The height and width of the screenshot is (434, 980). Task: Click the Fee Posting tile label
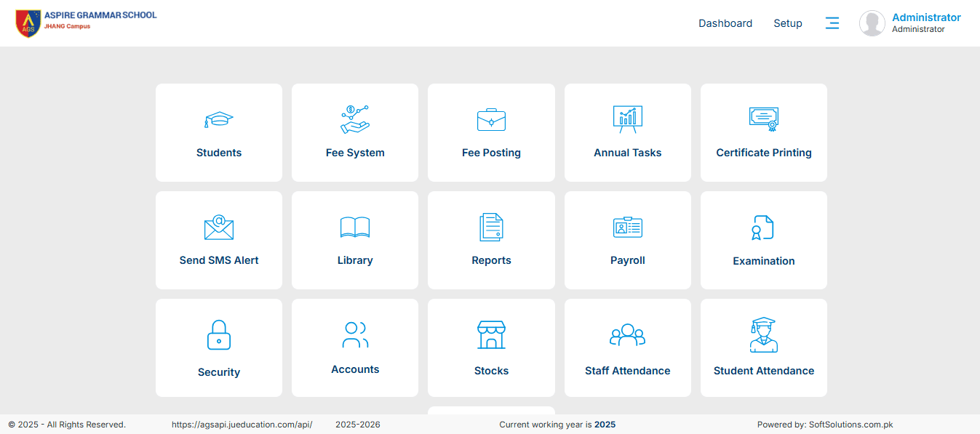click(x=491, y=153)
